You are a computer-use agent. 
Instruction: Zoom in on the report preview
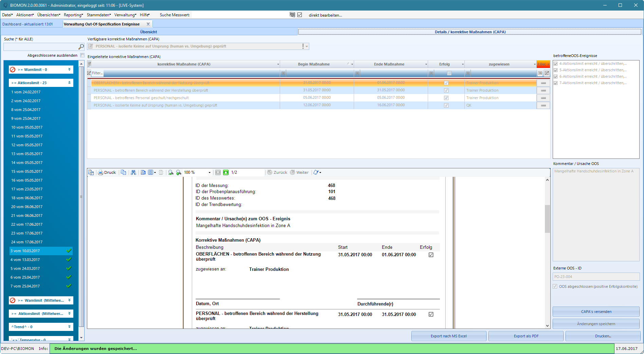point(179,172)
